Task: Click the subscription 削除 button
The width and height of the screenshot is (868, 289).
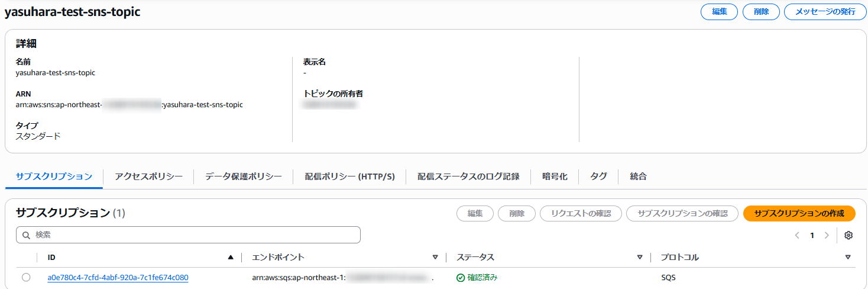Action: (x=517, y=214)
